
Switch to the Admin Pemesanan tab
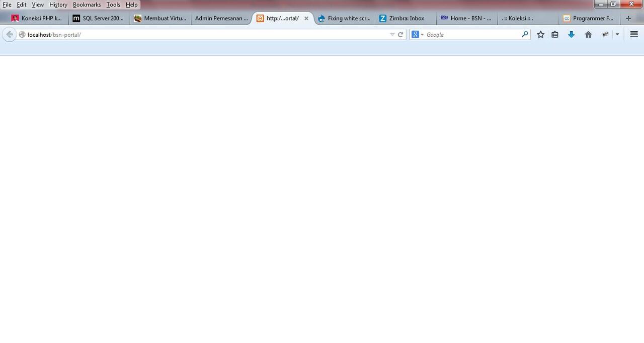point(221,18)
